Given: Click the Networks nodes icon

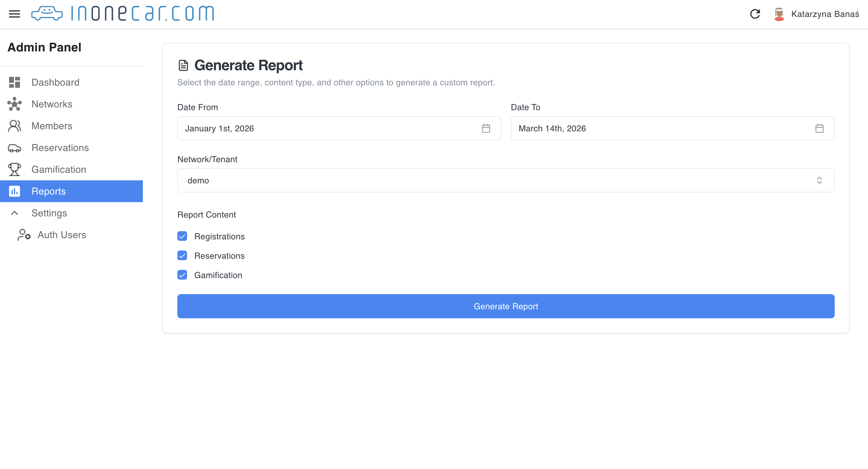Looking at the screenshot, I should [15, 104].
